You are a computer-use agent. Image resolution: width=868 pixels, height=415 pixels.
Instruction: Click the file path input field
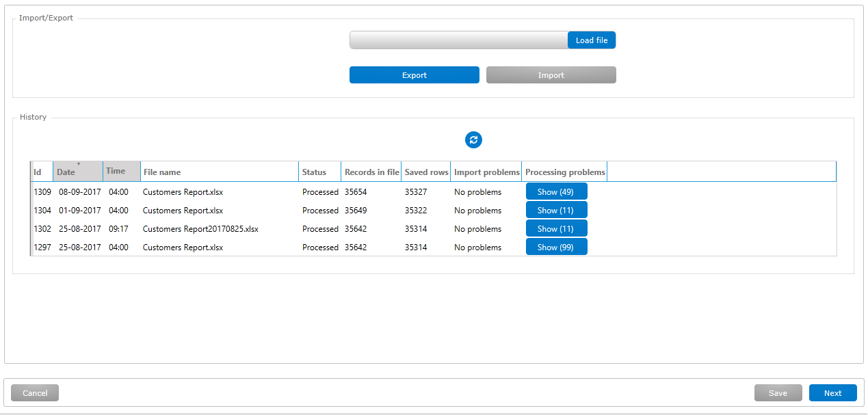(x=458, y=40)
